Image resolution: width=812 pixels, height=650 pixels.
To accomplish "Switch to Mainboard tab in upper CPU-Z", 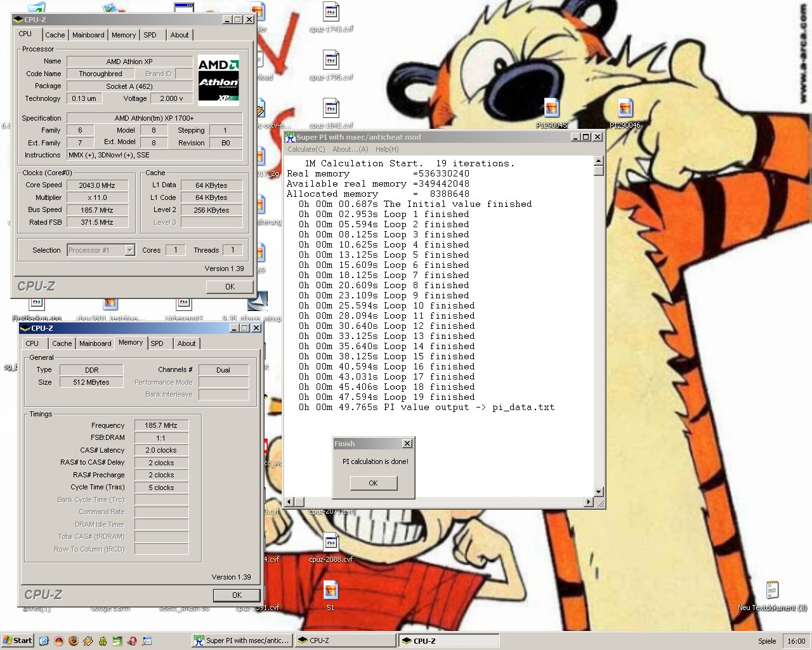I will coord(88,35).
